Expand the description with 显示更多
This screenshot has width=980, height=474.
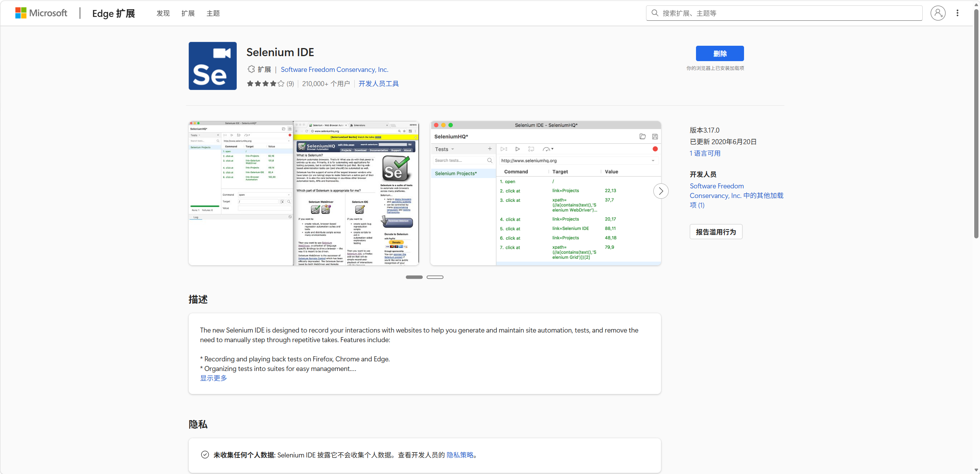(x=213, y=378)
